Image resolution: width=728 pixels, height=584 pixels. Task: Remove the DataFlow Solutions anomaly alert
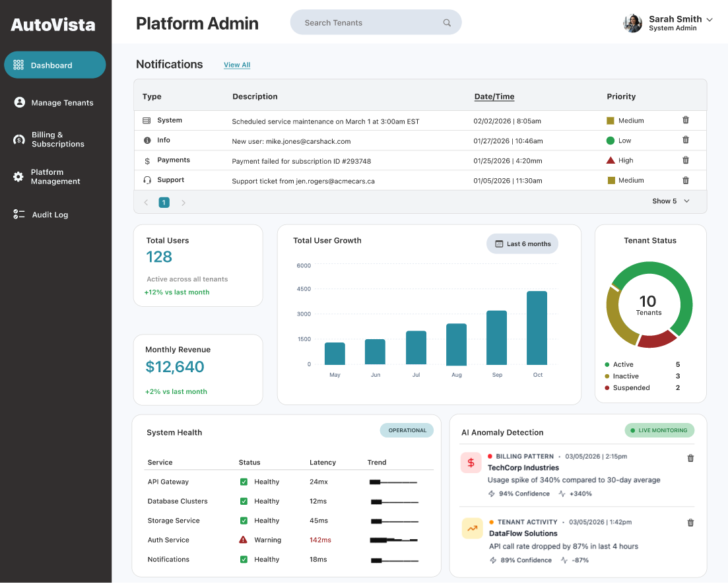(x=690, y=523)
